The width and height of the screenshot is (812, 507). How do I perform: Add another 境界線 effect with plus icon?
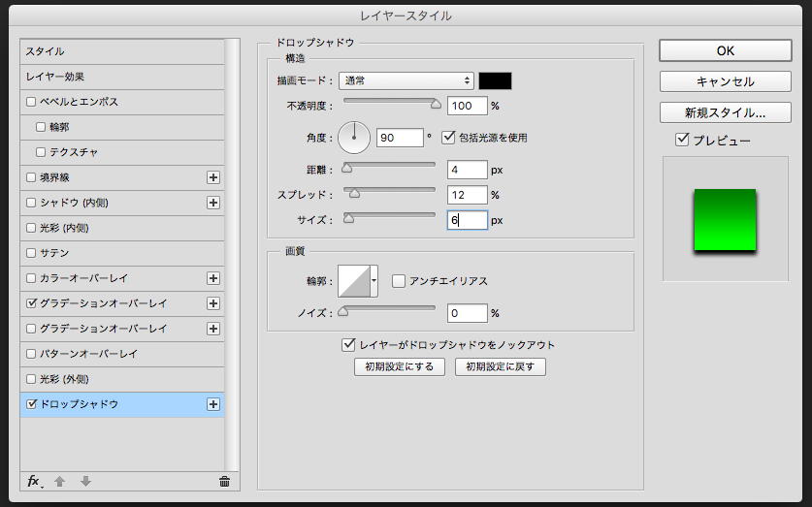[213, 177]
